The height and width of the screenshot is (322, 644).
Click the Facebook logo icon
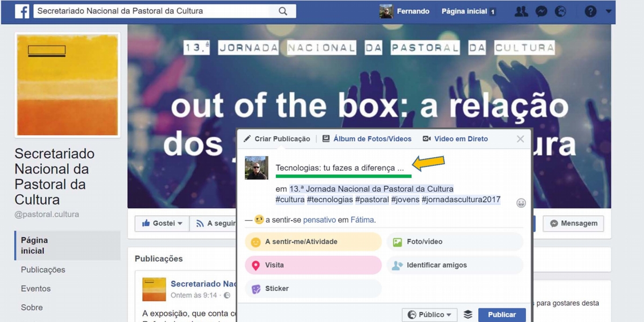pyautogui.click(x=22, y=11)
